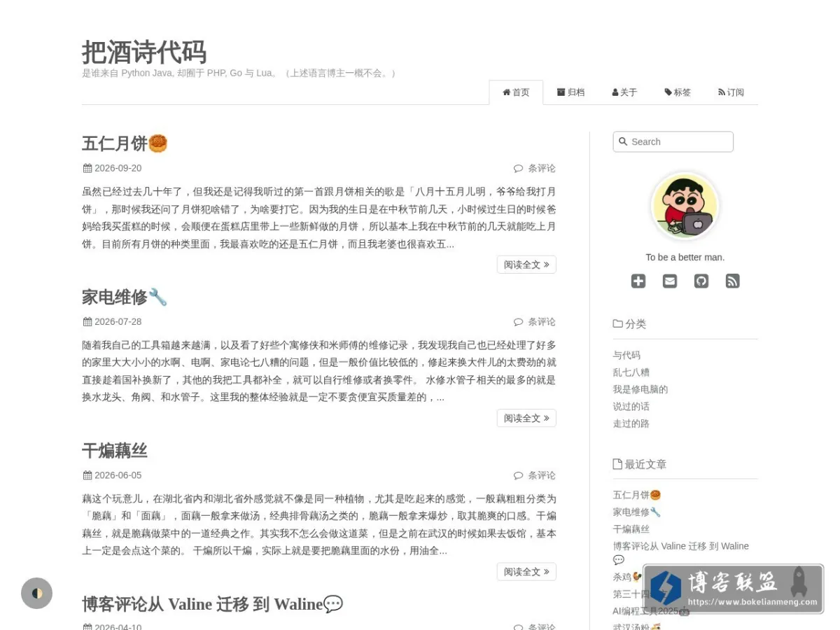
Task: Click the date text 2026-09-20
Action: click(x=118, y=168)
